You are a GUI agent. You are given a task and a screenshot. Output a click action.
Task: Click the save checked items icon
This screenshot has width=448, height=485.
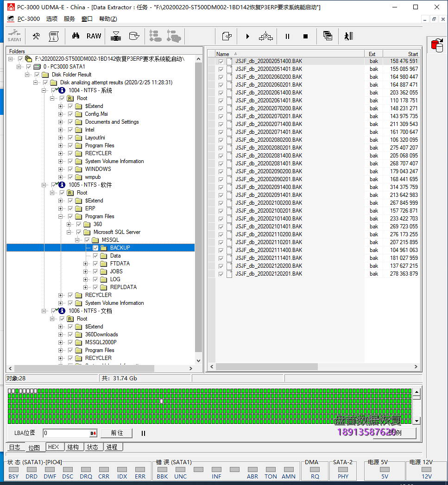click(x=227, y=36)
